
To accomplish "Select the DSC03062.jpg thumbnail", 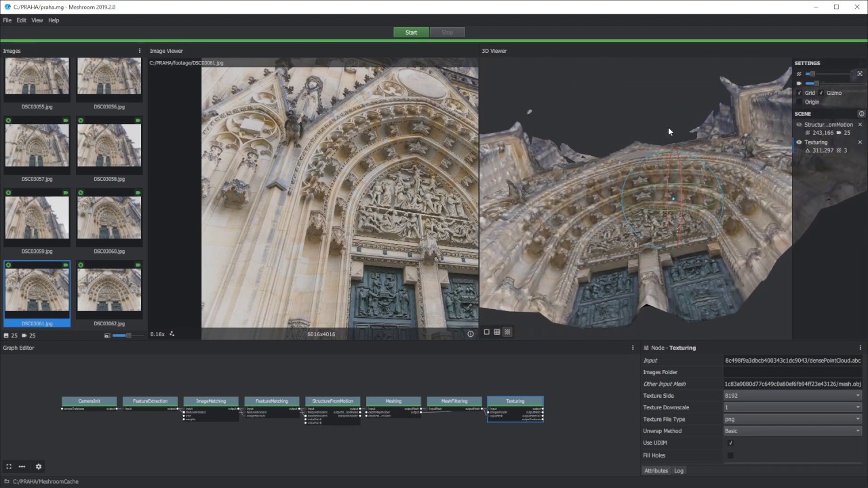I will [x=109, y=295].
